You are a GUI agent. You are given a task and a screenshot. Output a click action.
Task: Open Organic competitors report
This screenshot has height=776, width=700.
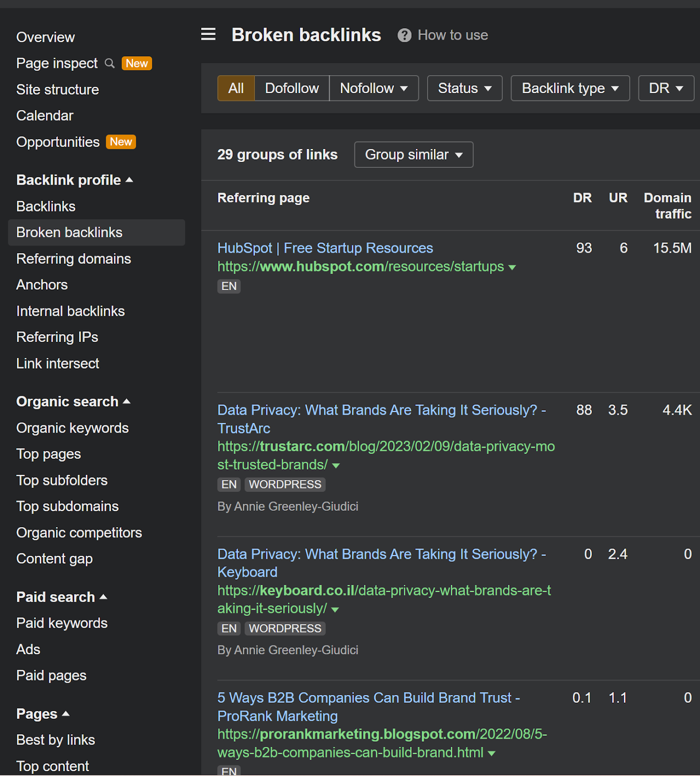[x=79, y=533]
